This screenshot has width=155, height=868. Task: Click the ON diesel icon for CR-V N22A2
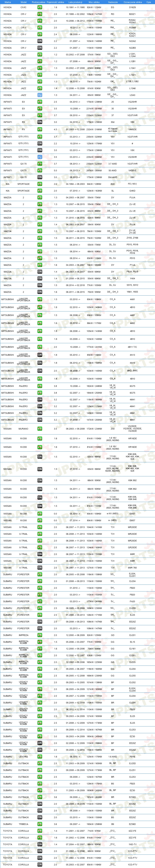click(x=40, y=41)
